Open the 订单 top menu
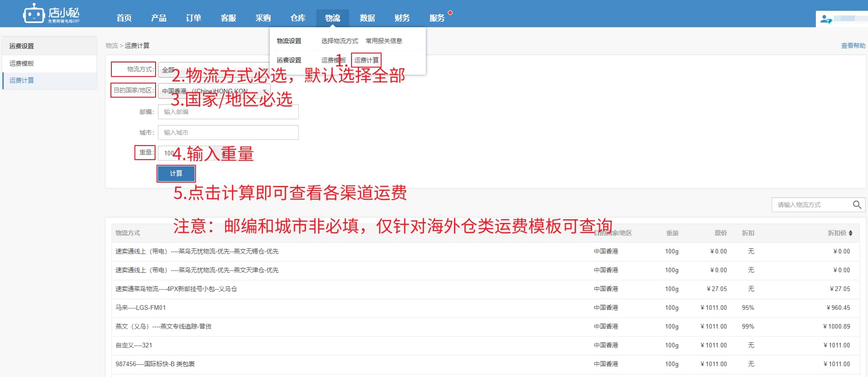The height and width of the screenshot is (377, 868). point(193,18)
